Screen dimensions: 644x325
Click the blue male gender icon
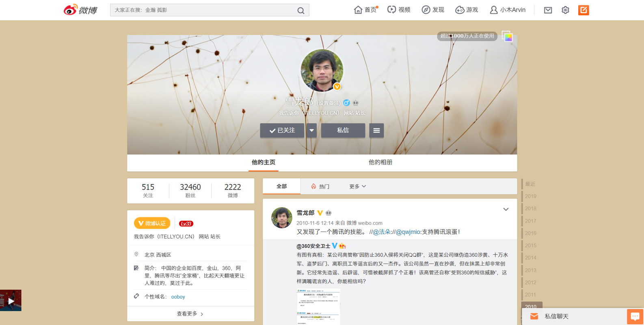[x=346, y=103]
